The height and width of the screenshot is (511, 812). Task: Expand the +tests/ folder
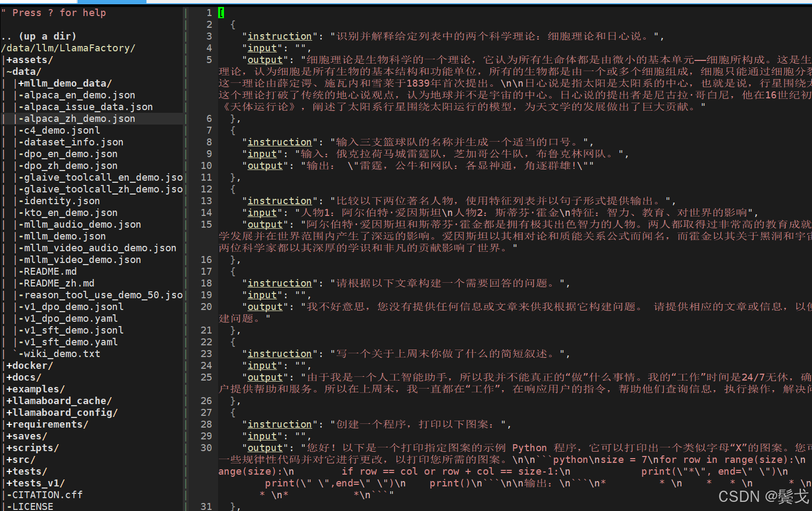tap(27, 471)
